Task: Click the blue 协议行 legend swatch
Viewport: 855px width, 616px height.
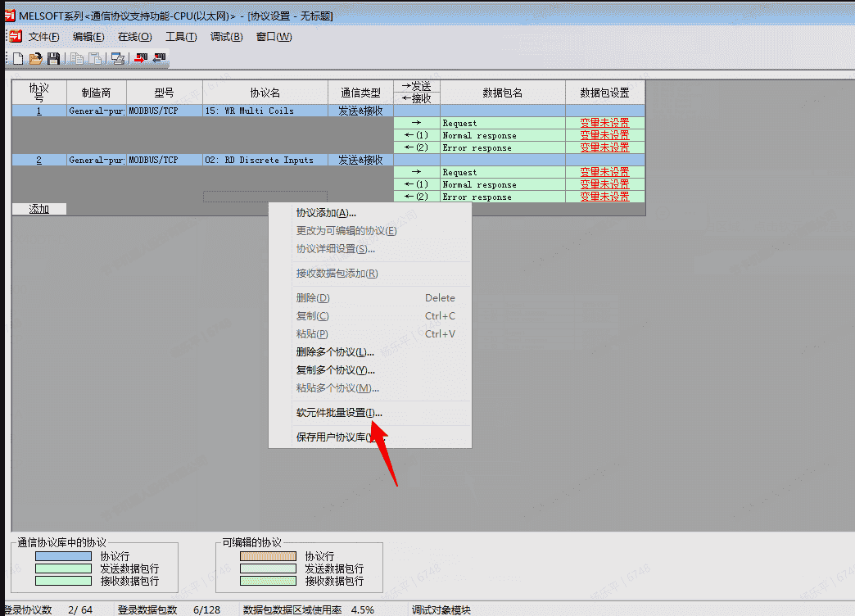Action: (x=63, y=556)
